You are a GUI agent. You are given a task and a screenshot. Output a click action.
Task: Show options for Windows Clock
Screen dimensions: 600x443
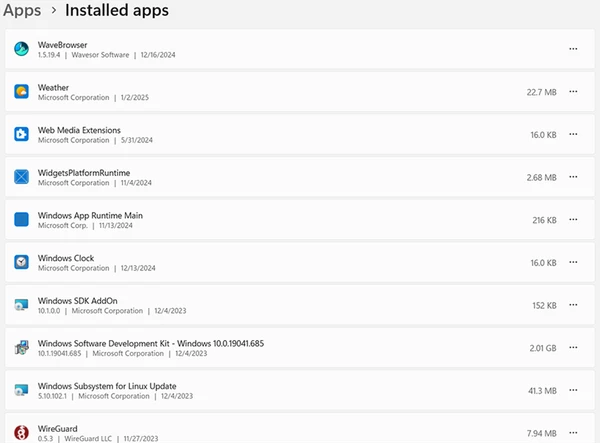(x=573, y=262)
